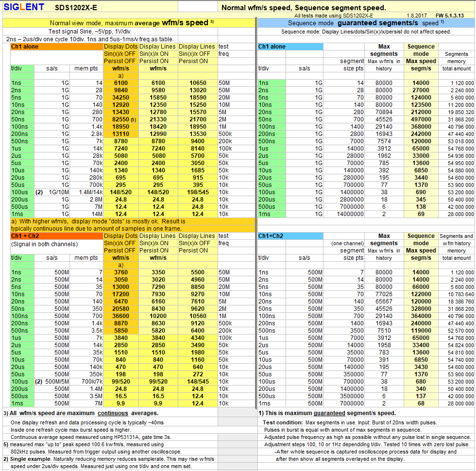
Task: Click the wfm/s value '34250'
Action: pos(121,98)
